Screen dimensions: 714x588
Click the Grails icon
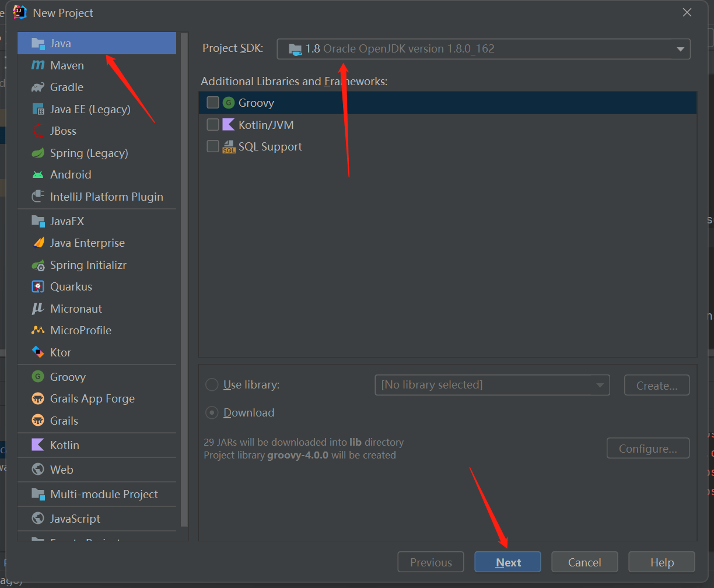(x=38, y=421)
